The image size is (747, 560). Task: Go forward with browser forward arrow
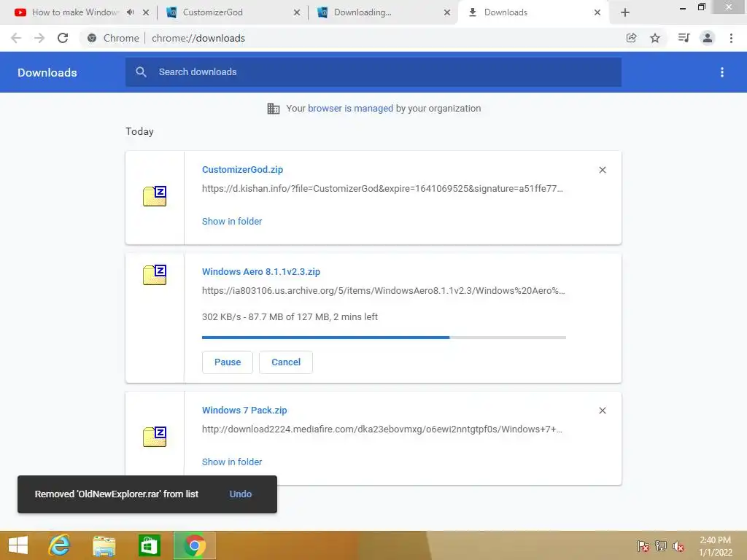39,38
